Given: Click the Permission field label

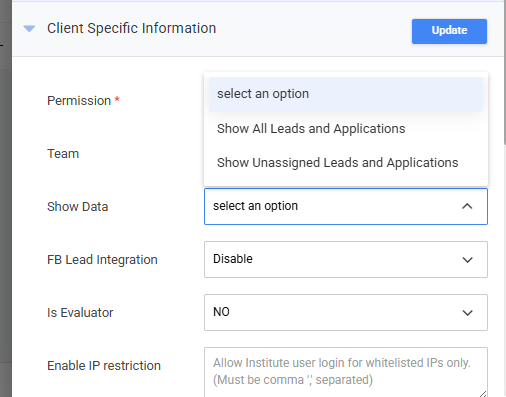Looking at the screenshot, I should [83, 101].
